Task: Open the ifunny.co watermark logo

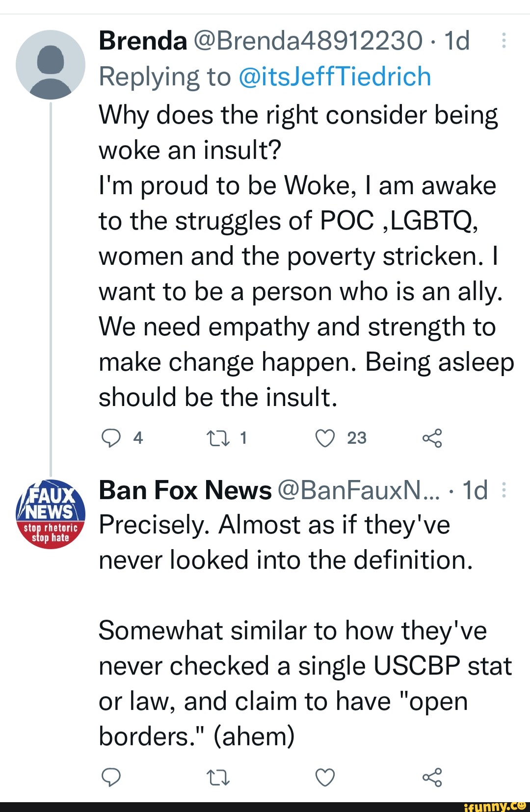Action: (495, 806)
